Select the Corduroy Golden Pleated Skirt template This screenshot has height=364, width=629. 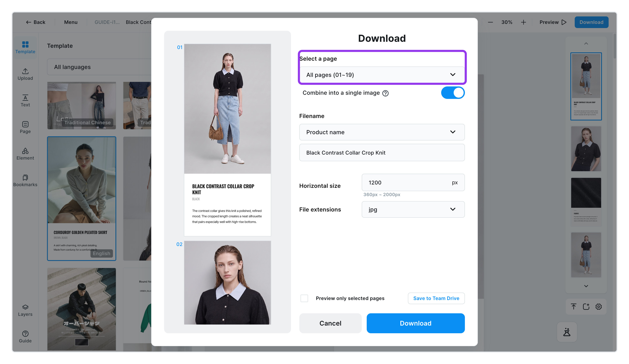tap(82, 198)
